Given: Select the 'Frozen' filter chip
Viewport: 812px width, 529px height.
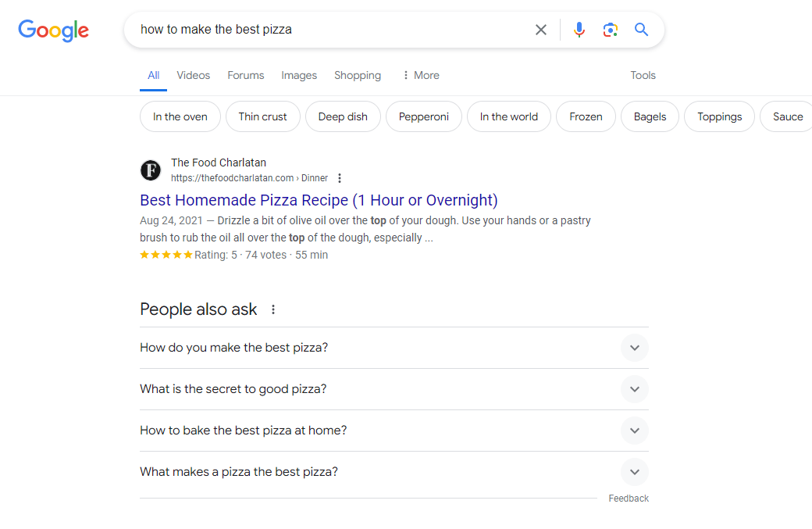Looking at the screenshot, I should point(586,116).
